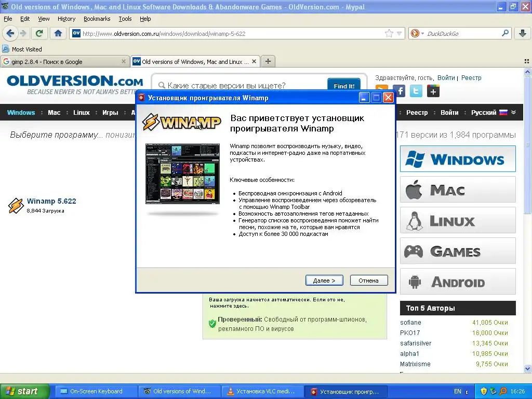Click the Russian flag icon in nav bar
This screenshot has width=532, height=399.
pyautogui.click(x=503, y=112)
